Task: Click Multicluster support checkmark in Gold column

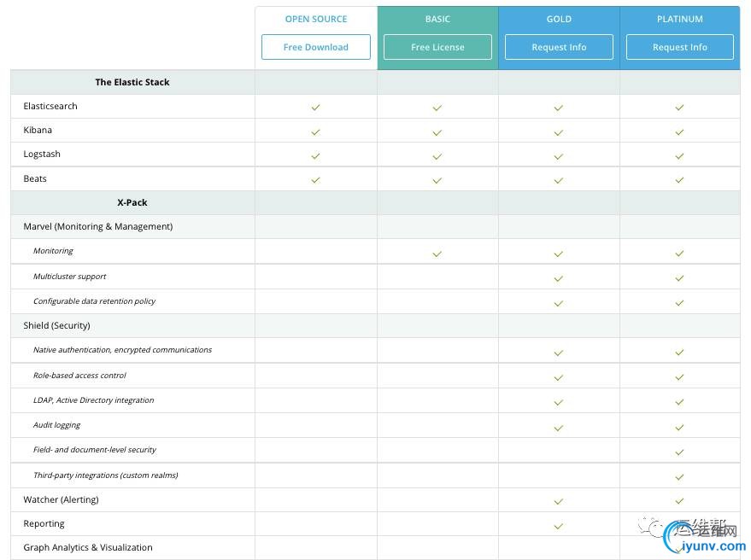Action: pos(559,278)
